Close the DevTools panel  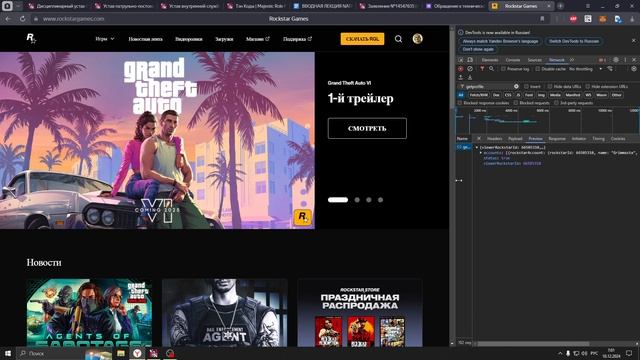[634, 60]
